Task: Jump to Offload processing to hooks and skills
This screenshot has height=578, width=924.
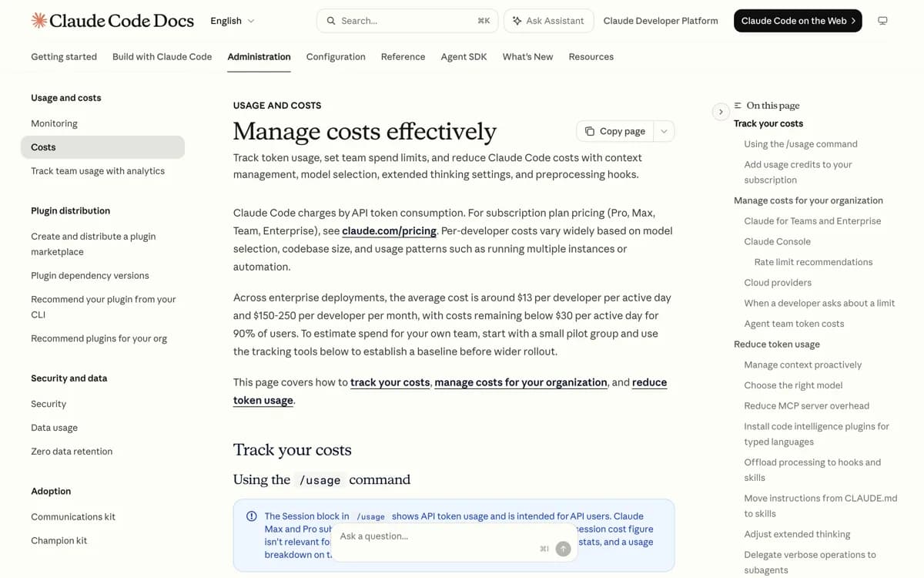Action: pos(812,470)
